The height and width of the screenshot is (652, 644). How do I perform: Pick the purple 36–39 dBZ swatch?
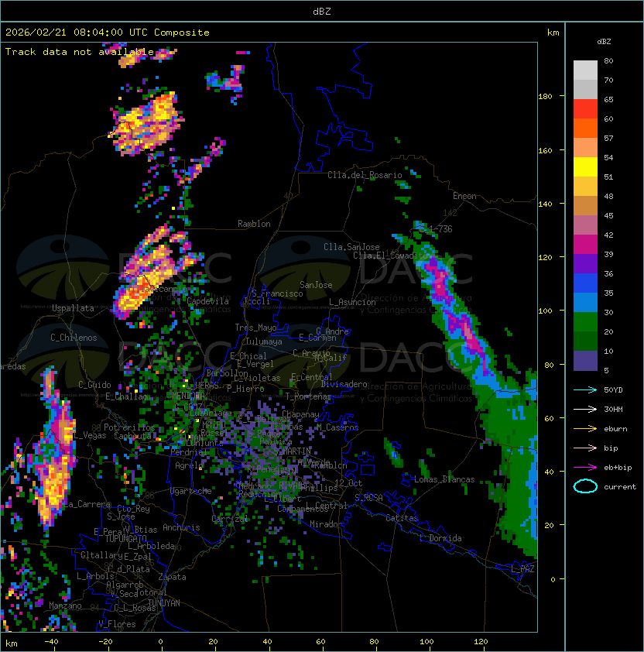585,263
